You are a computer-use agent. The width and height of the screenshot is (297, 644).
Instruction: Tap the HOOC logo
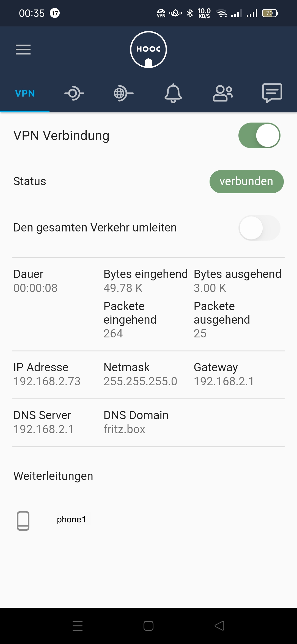click(x=148, y=50)
